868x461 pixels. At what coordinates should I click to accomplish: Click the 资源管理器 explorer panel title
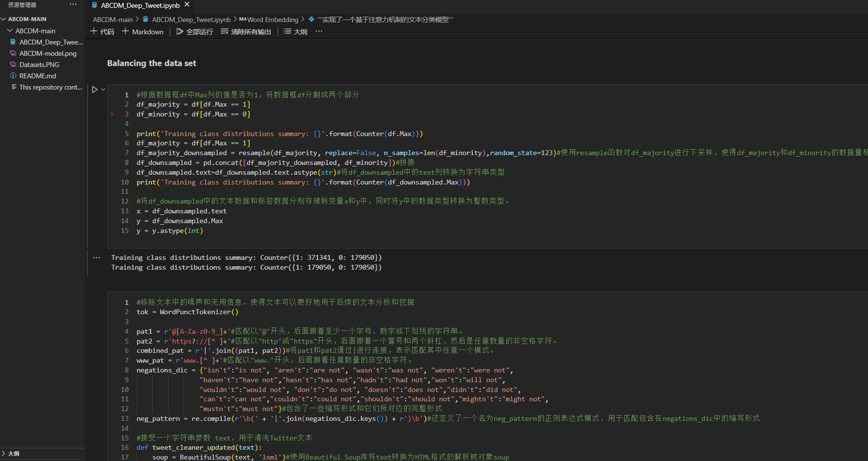(22, 4)
